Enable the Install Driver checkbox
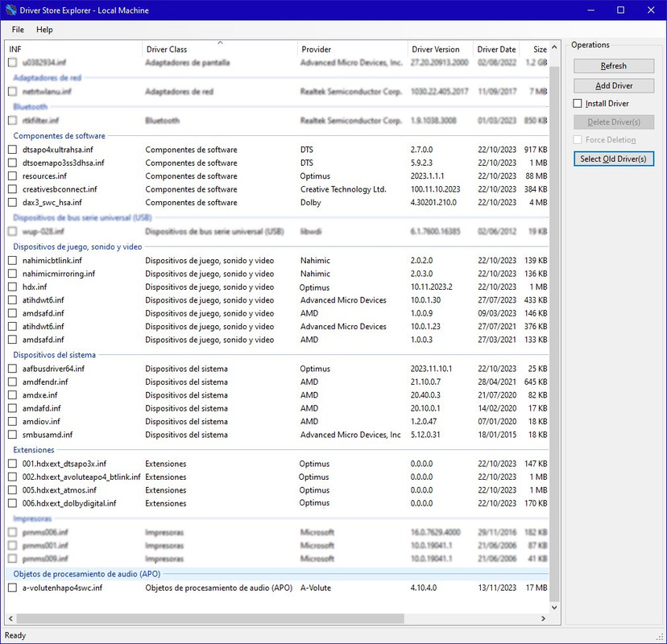Screen dimensions: 667x644 point(578,103)
